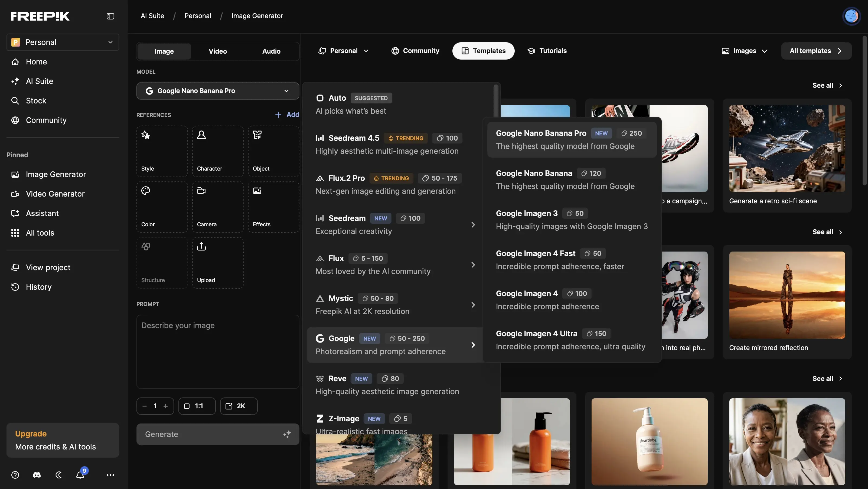868x489 pixels.
Task: Open the Google Nano Banana Pro model dropdown
Action: 217,91
